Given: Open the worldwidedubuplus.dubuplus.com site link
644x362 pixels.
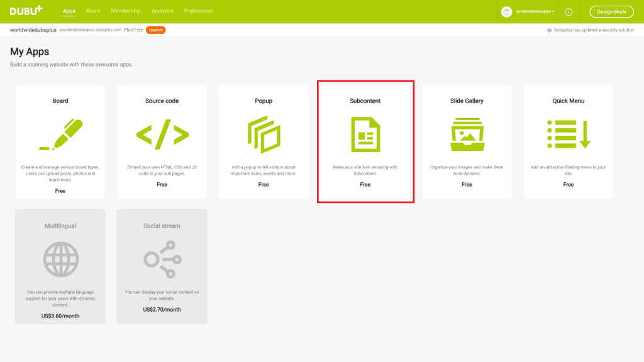Looking at the screenshot, I should (x=91, y=30).
